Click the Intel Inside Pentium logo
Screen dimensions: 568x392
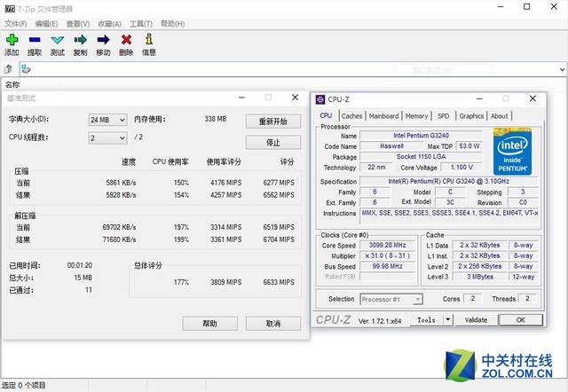point(512,152)
